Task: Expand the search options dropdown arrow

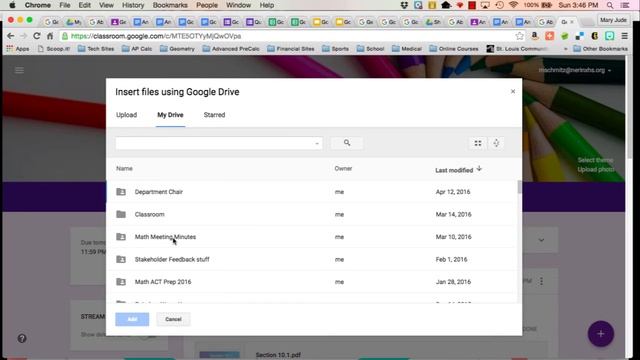Action: [x=317, y=144]
